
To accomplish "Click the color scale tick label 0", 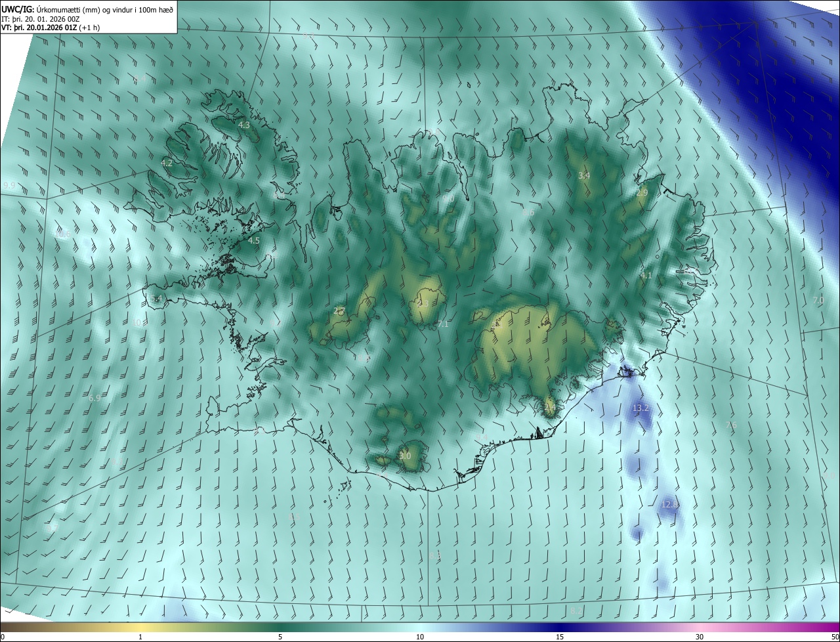I will (3, 637).
